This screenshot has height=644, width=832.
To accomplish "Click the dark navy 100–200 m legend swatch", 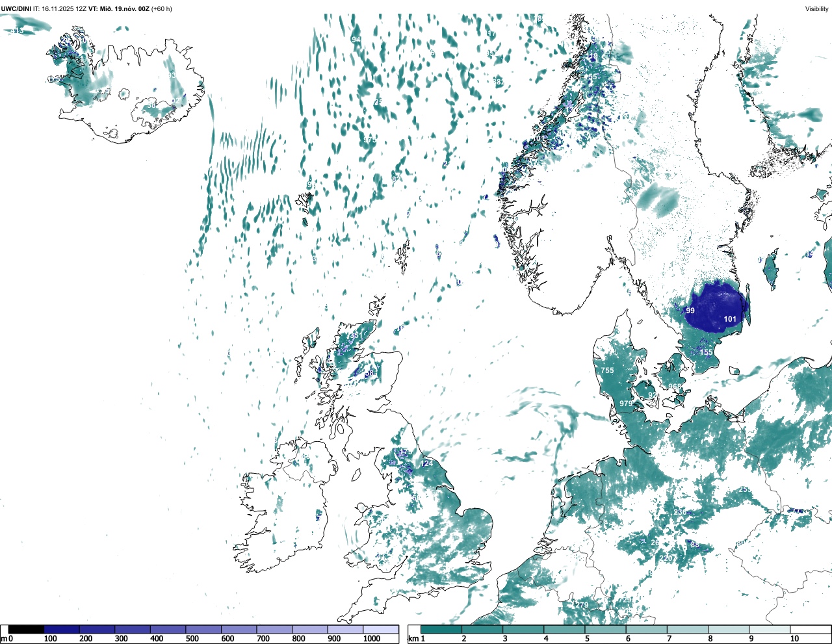I will tap(62, 629).
